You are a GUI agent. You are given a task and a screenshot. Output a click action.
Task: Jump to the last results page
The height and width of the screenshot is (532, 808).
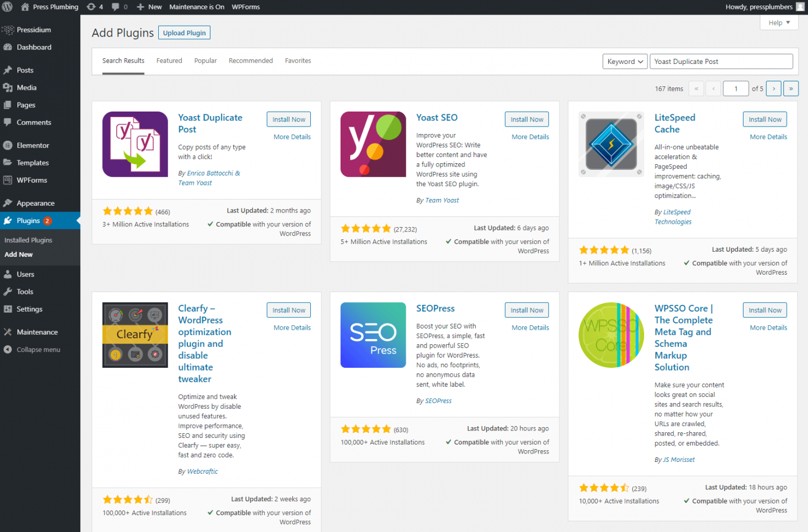(x=791, y=89)
